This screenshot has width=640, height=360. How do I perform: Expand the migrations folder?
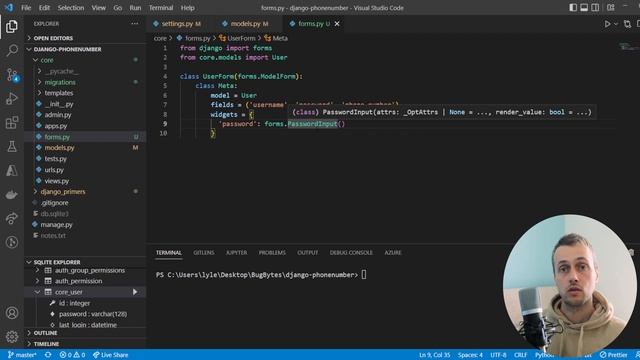[x=84, y=82]
